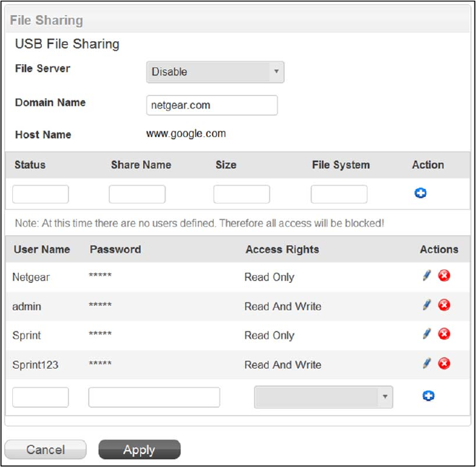
Task: Delete the Netgear user
Action: [x=444, y=276]
